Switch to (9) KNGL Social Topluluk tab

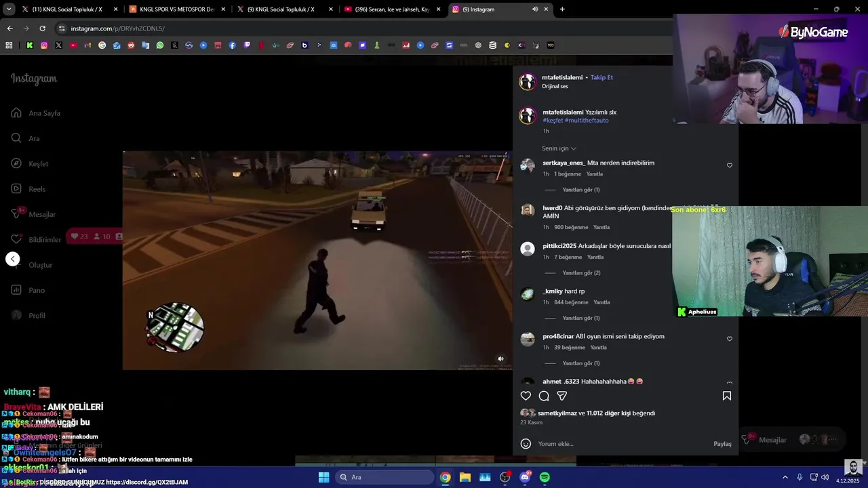coord(285,9)
